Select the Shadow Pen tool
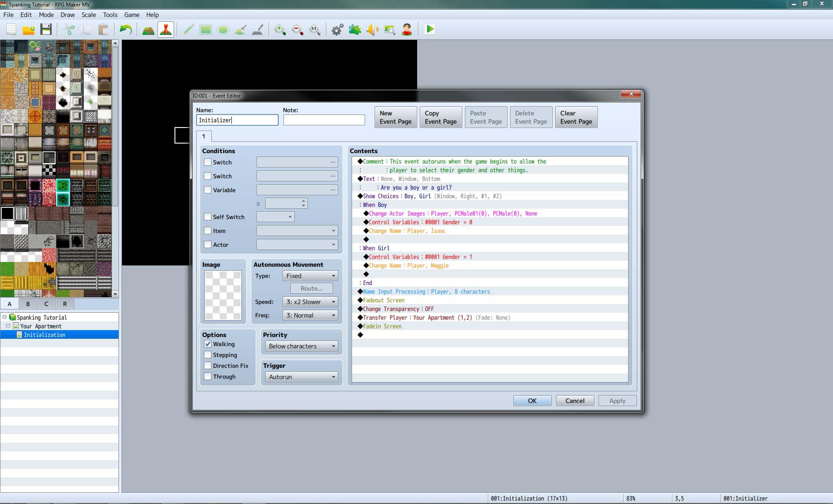Screen dimensions: 833x504 258,29
